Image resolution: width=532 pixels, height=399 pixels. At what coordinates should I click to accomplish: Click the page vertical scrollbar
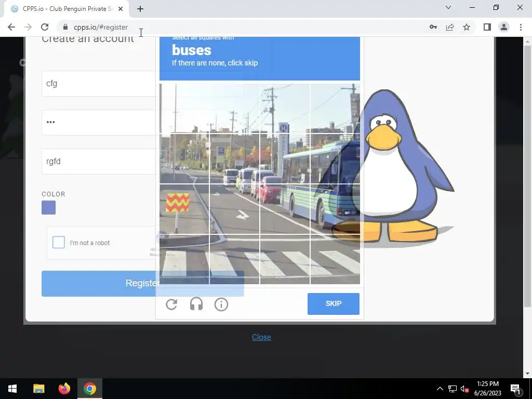click(527, 177)
